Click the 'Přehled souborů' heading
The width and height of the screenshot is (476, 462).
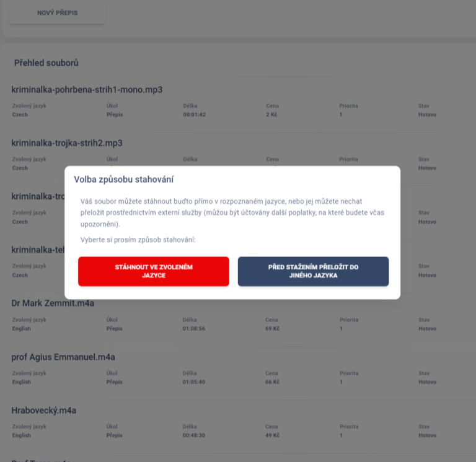tap(46, 63)
